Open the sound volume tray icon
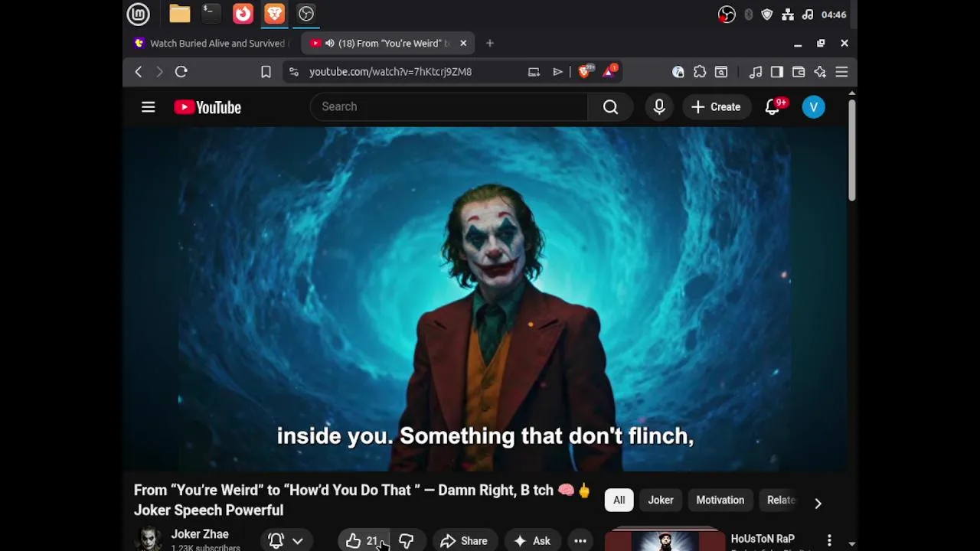 click(808, 15)
